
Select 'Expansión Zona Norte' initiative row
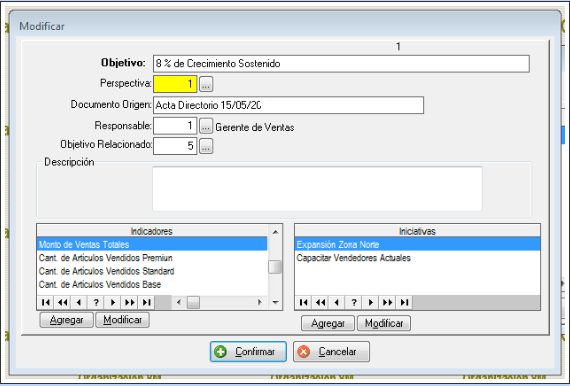pyautogui.click(x=417, y=244)
